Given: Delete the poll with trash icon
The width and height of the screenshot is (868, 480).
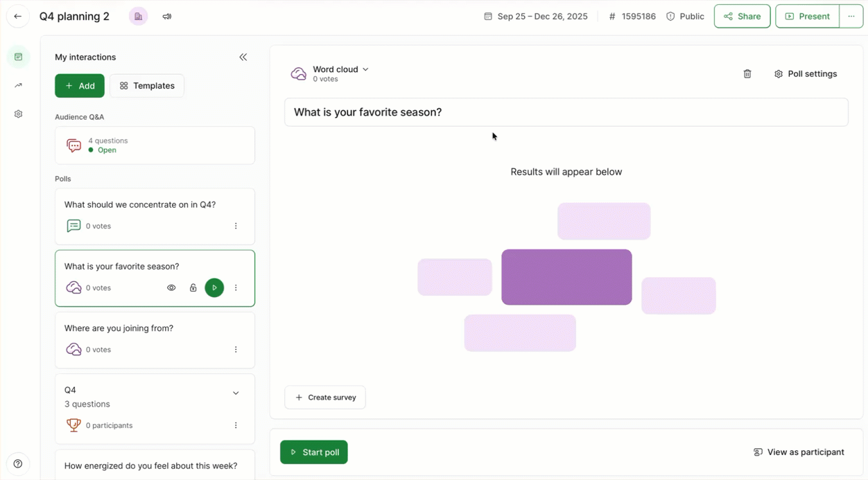Looking at the screenshot, I should 747,74.
